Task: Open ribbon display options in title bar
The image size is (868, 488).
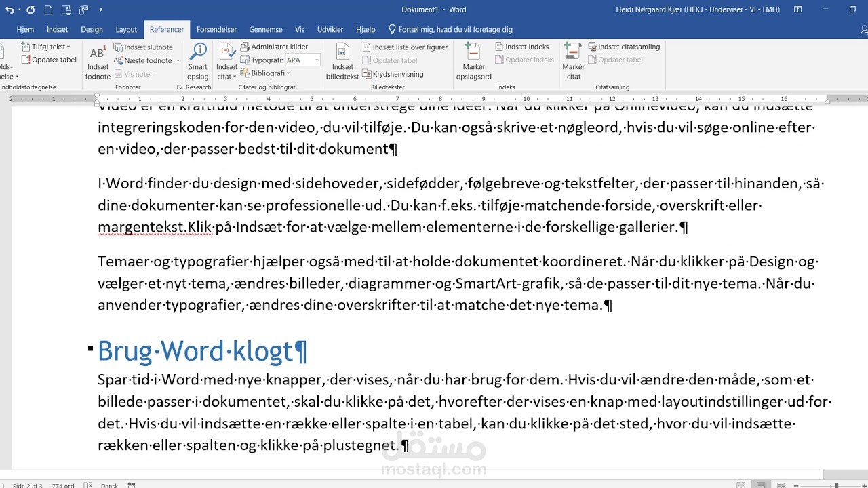Action: click(x=798, y=9)
